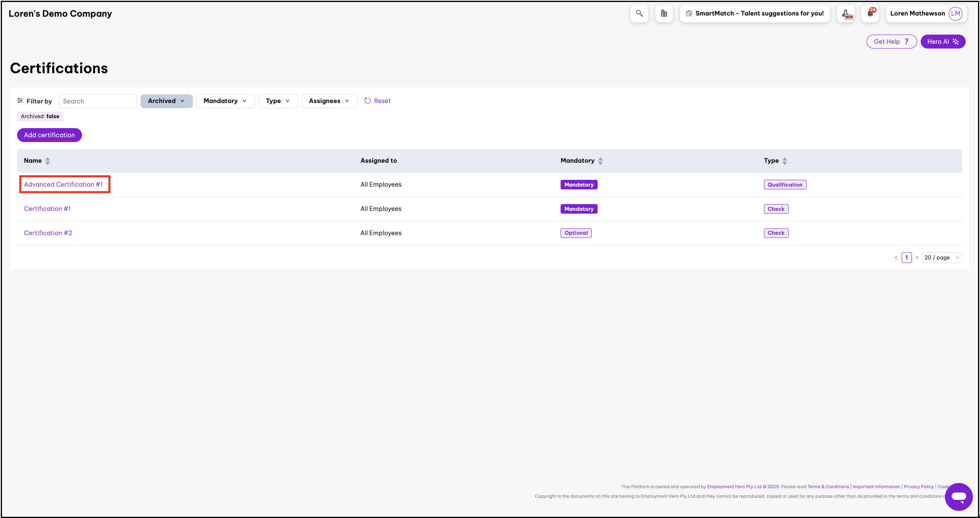Screen dimensions: 980x518
Task: Open the Type filter dropdown
Action: point(278,101)
